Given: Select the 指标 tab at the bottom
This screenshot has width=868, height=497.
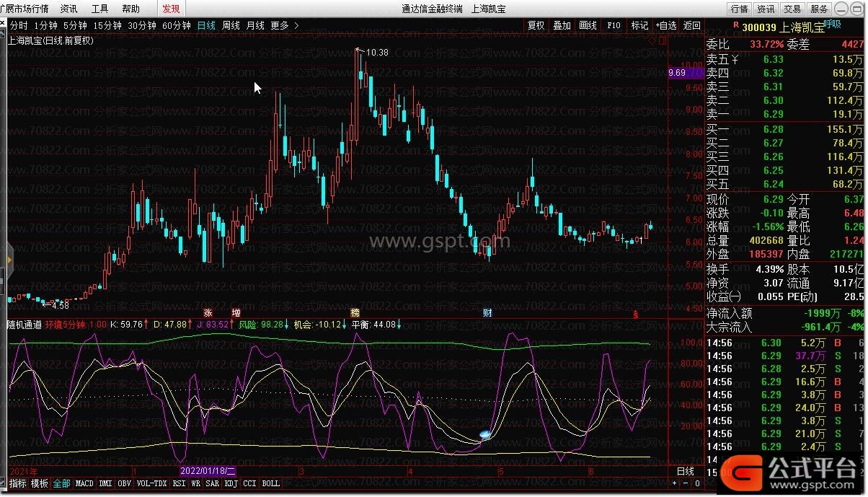Looking at the screenshot, I should 18,483.
